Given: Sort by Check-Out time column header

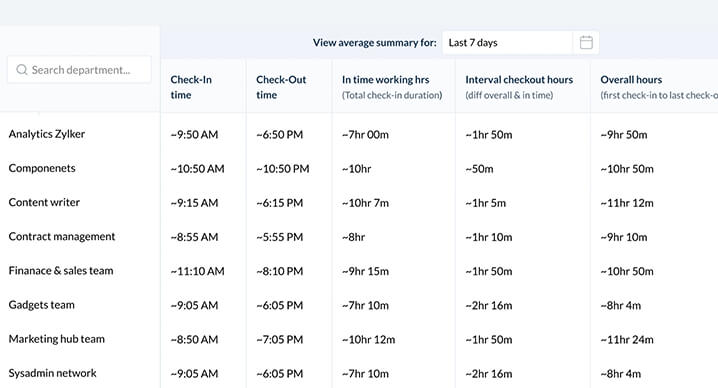Looking at the screenshot, I should 281,87.
